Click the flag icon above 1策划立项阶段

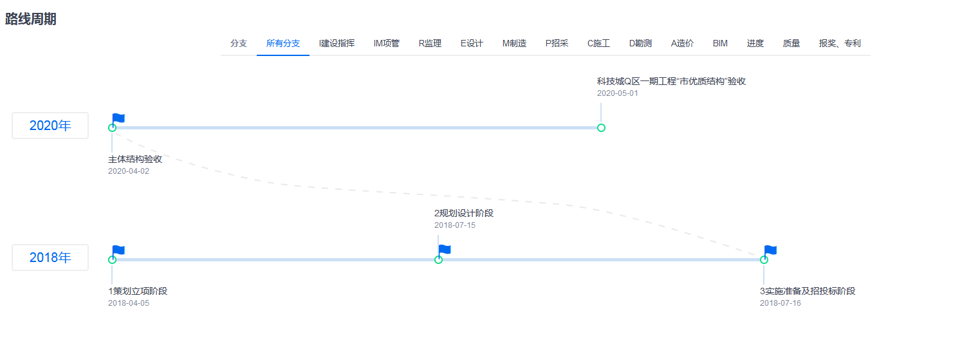[118, 251]
